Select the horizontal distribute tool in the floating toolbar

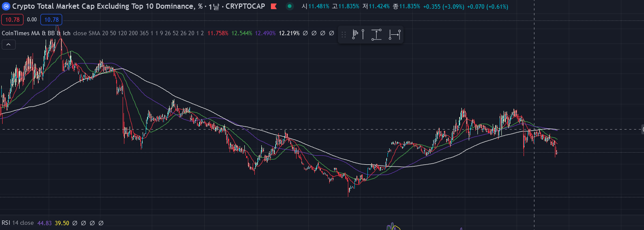(394, 34)
